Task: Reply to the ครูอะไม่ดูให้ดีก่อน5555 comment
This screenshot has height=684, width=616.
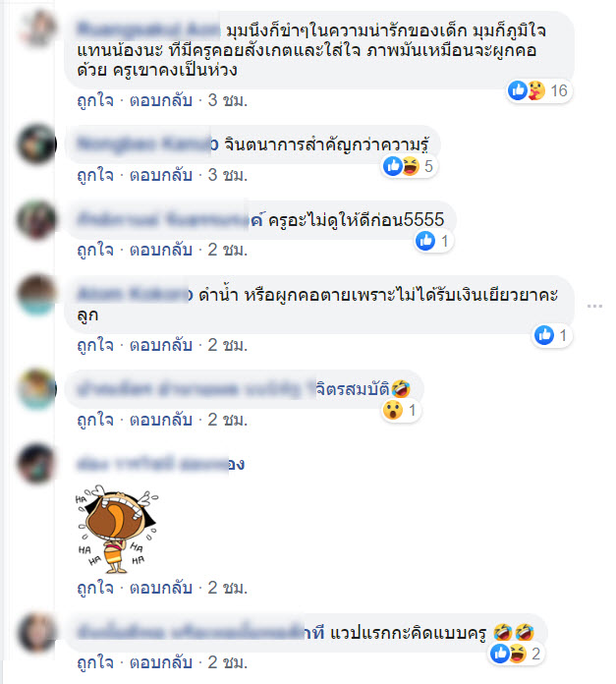Action: pos(161,250)
